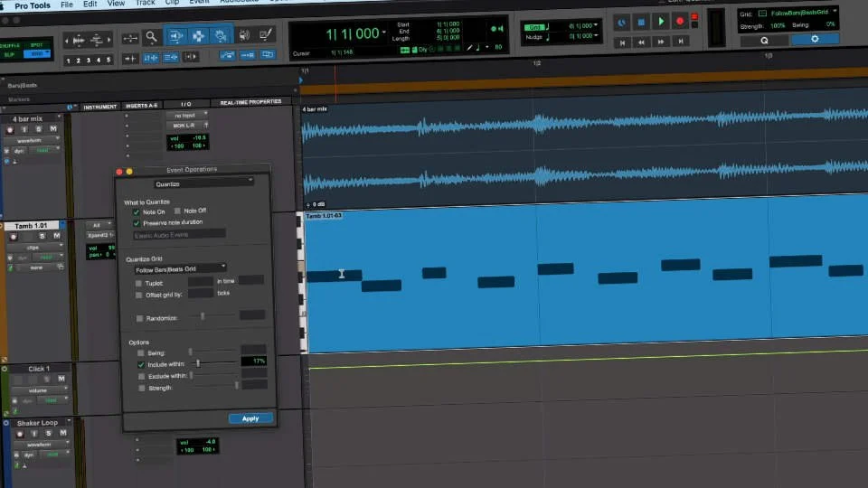This screenshot has height=488, width=868.
Task: Select the Pencil tool
Action: pos(266,34)
